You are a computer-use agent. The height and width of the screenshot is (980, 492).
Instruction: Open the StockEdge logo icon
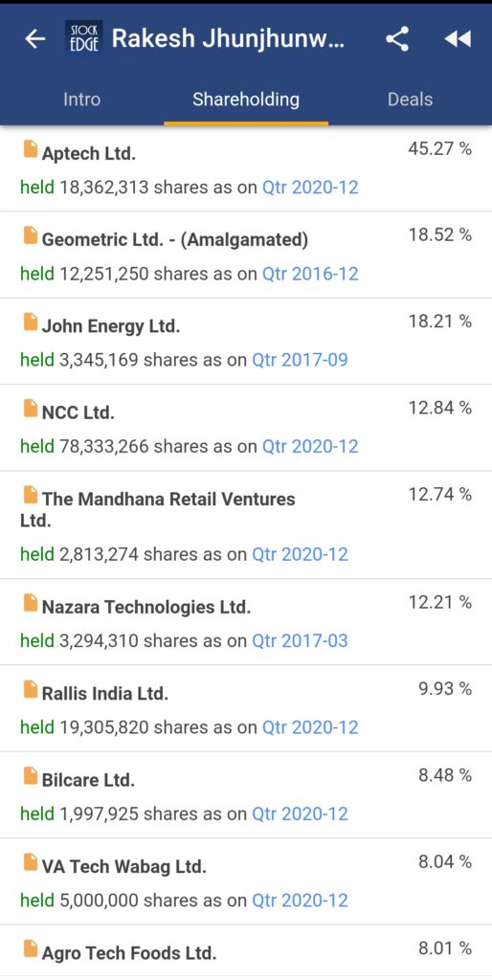pyautogui.click(x=84, y=38)
